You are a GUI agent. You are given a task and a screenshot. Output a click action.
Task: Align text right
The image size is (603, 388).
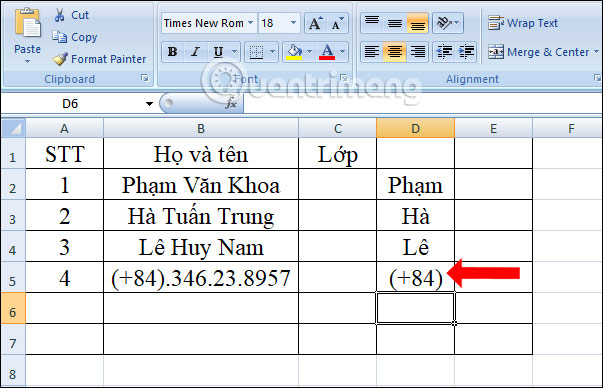418,52
